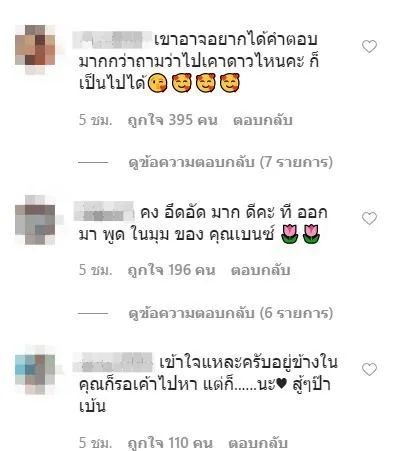This screenshot has width=411, height=451.
Task: View who liked the 395-likes comment
Action: 173,120
